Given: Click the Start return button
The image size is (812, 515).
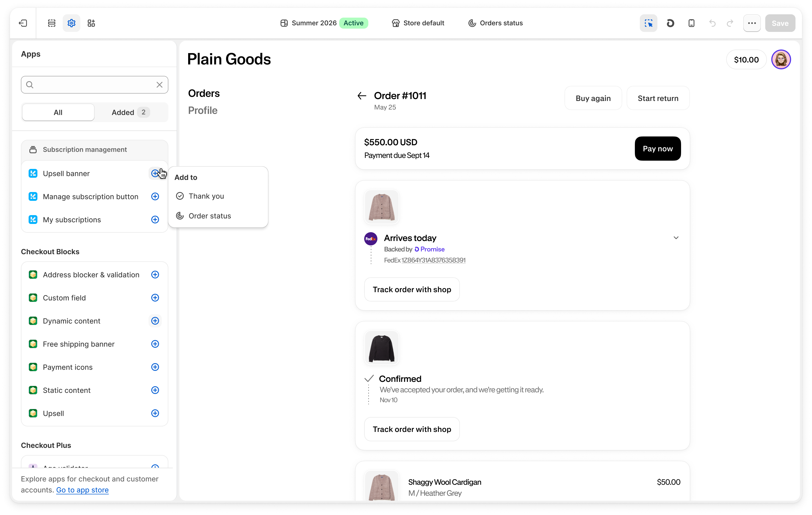Looking at the screenshot, I should point(658,98).
